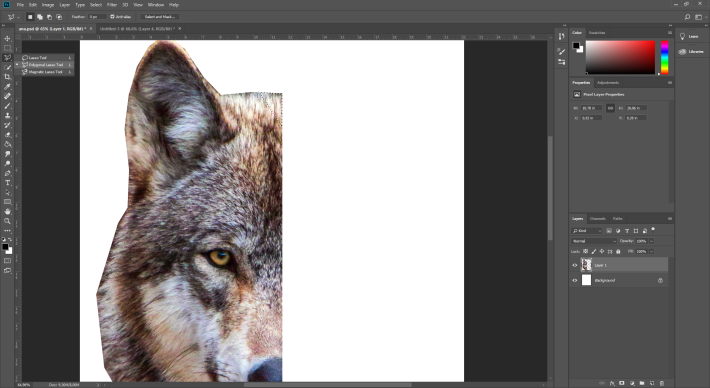
Task: Select the Horizontal Type tool
Action: (7, 182)
